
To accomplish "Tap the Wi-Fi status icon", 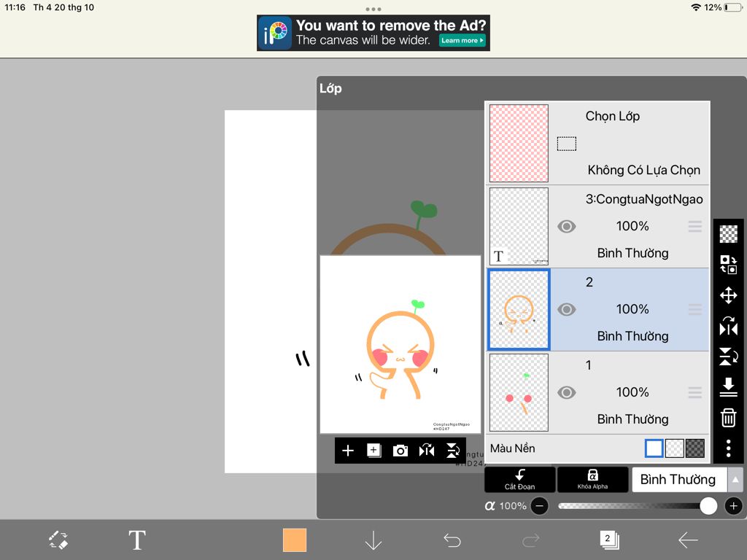I will point(696,7).
